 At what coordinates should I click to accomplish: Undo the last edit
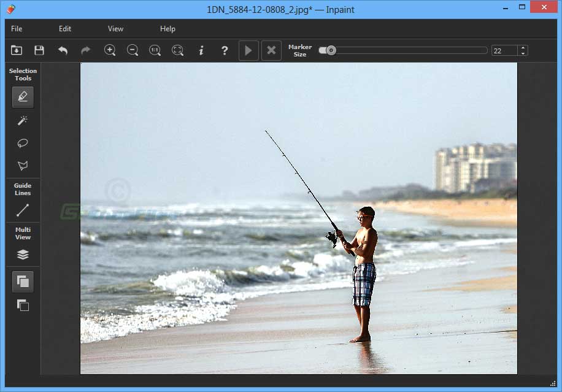click(63, 50)
